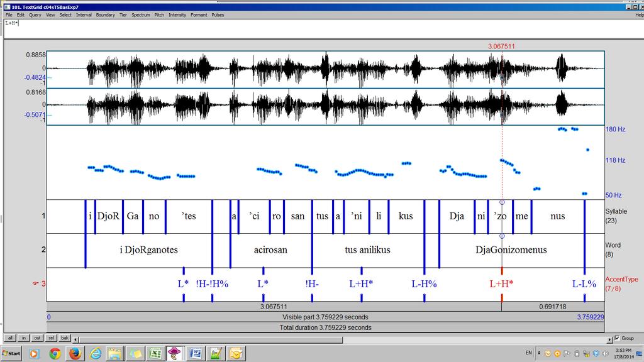Select the 'nus' syllable interval
Screen dimensions: 644x362
point(558,216)
